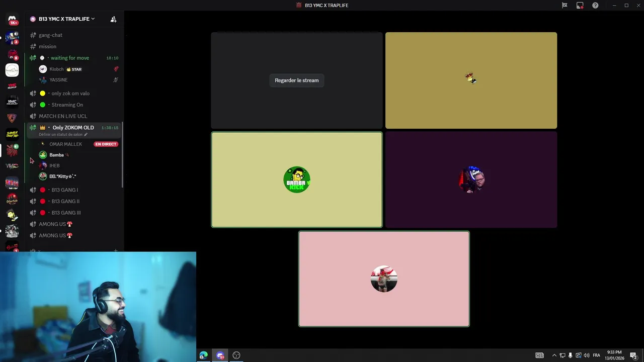The width and height of the screenshot is (644, 362).
Task: Switch to the red shield server icon
Action: pyautogui.click(x=12, y=118)
